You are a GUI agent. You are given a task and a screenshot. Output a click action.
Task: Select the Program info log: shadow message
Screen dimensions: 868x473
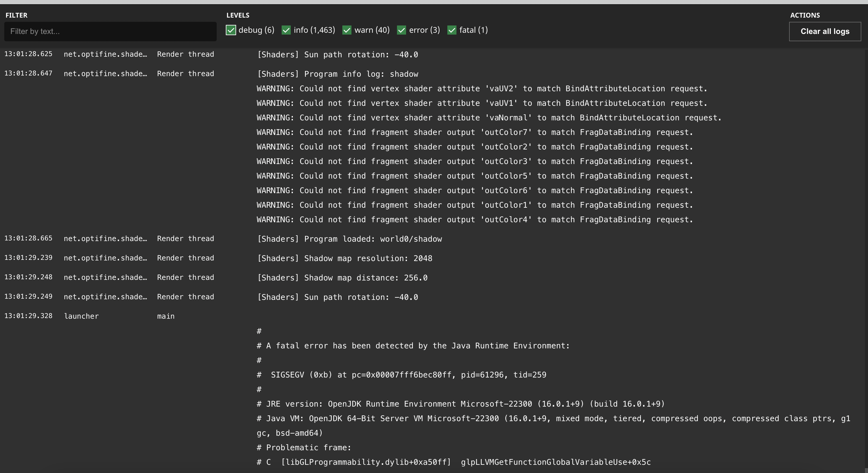pos(337,74)
